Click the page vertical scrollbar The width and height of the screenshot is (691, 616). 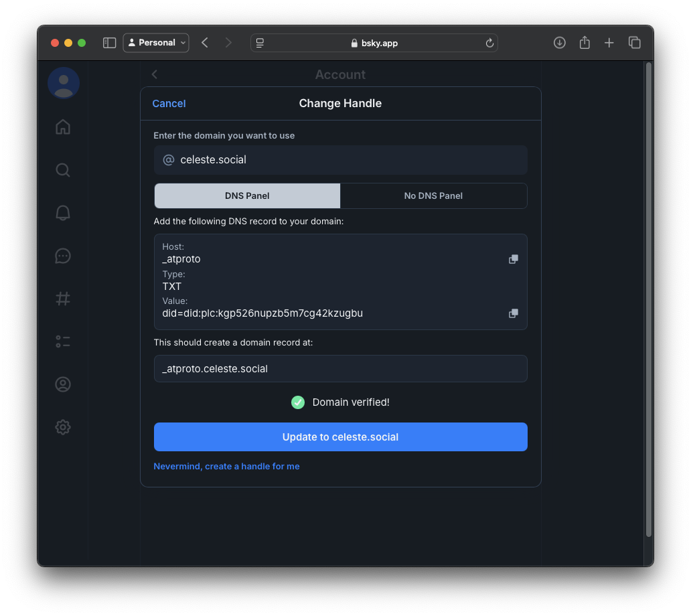[x=649, y=299]
